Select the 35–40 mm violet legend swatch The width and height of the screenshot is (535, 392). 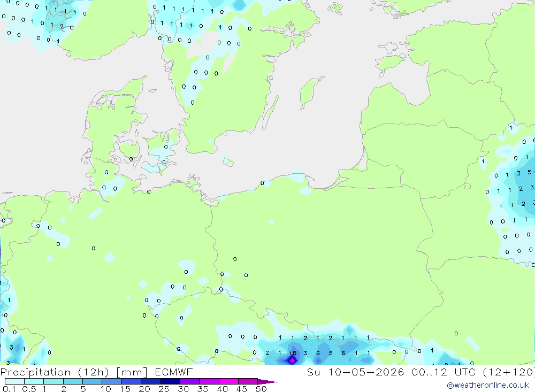click(x=209, y=381)
